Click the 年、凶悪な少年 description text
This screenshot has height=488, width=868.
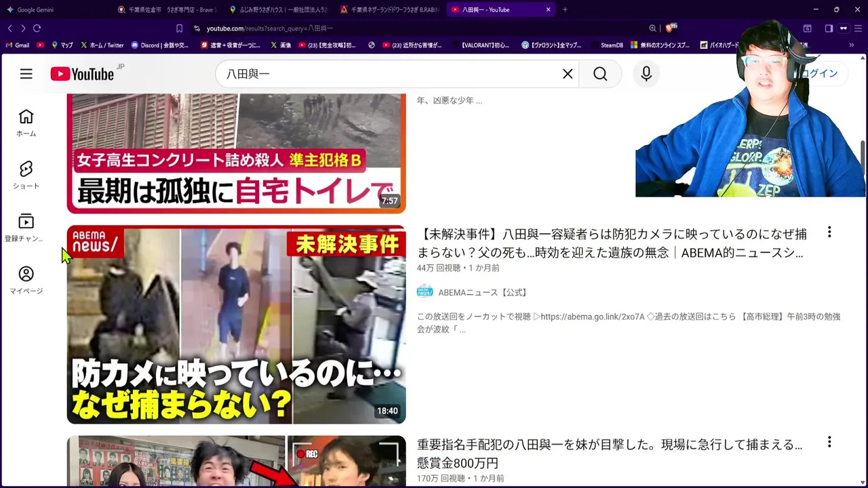point(450,100)
